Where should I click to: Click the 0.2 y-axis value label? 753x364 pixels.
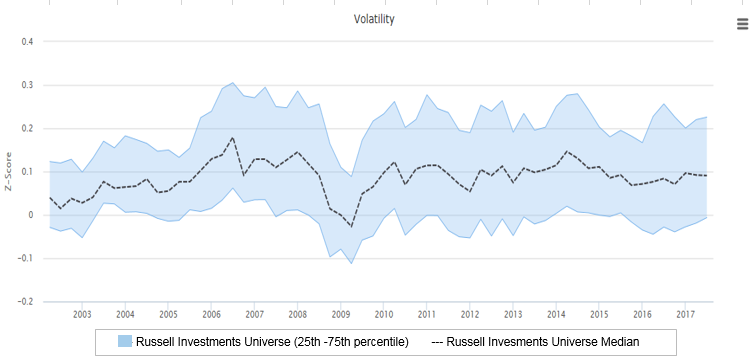click(27, 128)
